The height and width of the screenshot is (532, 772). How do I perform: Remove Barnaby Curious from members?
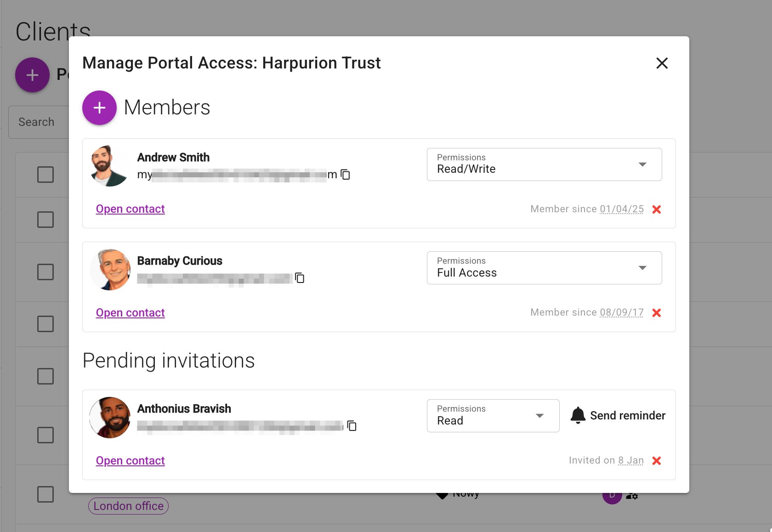tap(657, 312)
